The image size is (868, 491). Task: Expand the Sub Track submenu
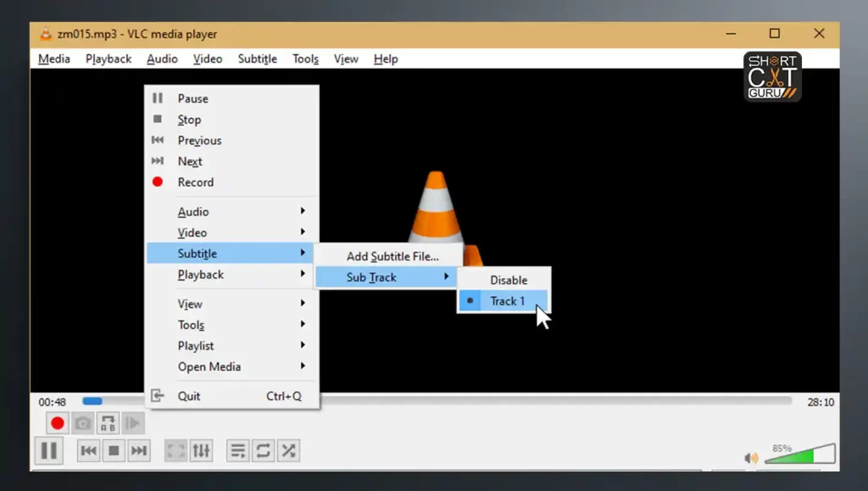(388, 277)
